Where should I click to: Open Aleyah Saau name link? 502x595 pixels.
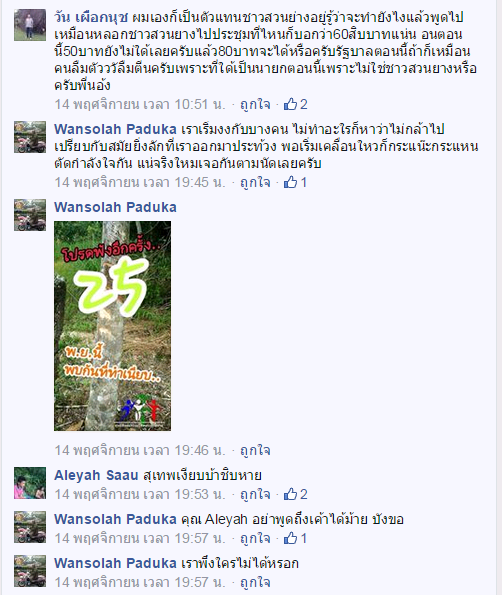tap(96, 475)
